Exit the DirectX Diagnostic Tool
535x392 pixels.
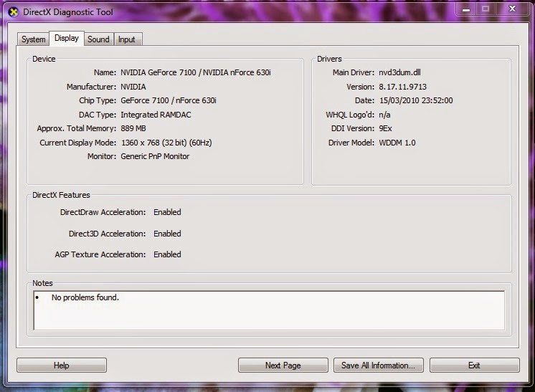[474, 365]
